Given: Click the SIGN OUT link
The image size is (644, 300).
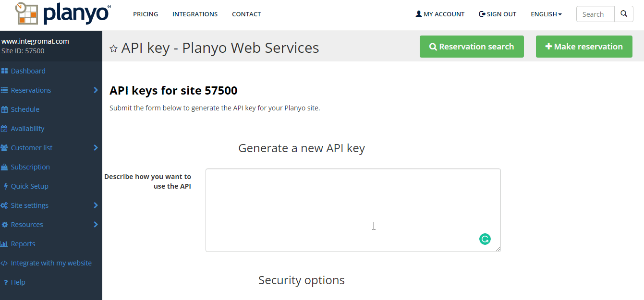Looking at the screenshot, I should [498, 14].
